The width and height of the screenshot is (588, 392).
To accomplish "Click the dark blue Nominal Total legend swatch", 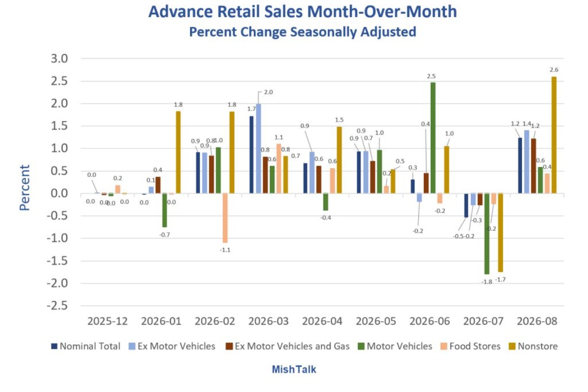I will [x=54, y=346].
